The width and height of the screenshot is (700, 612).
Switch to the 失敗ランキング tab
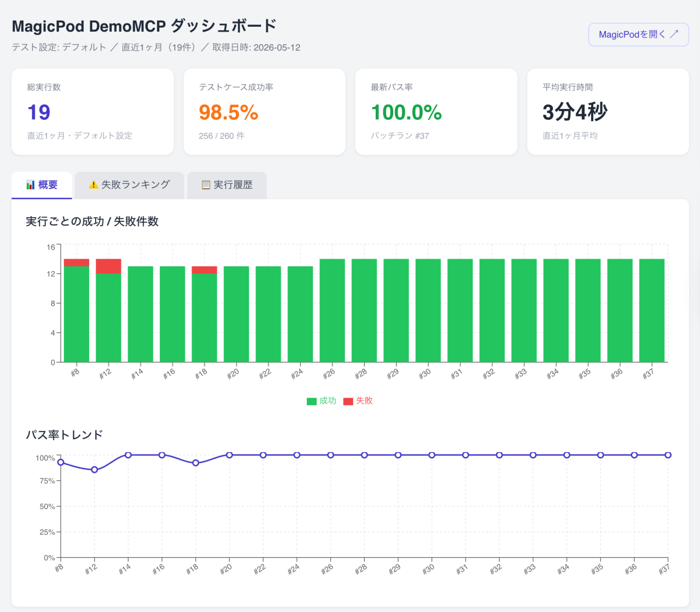(129, 185)
